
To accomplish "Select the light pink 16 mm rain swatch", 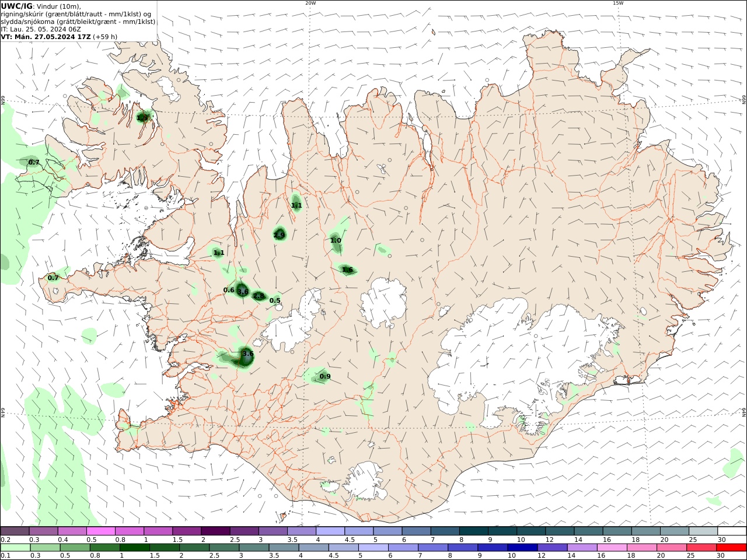I will click(x=612, y=547).
